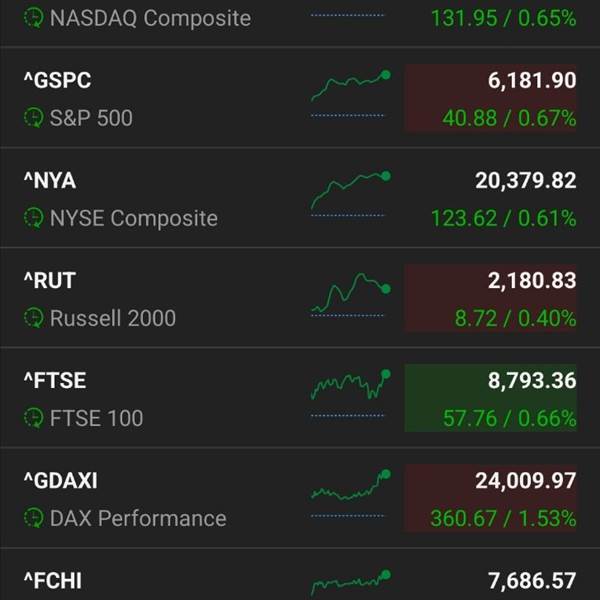Open the ^FTSE ticker symbol
The image size is (600, 600).
click(55, 380)
